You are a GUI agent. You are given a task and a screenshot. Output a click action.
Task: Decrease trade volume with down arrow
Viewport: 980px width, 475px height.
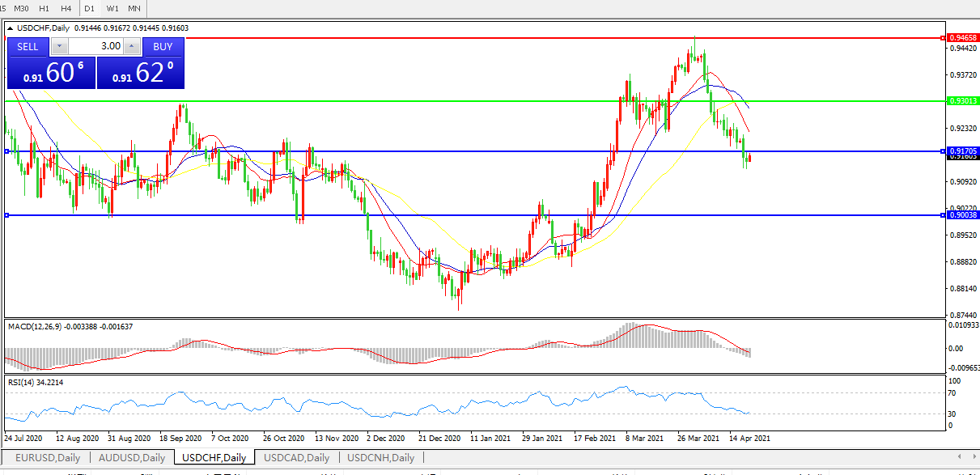(60, 47)
